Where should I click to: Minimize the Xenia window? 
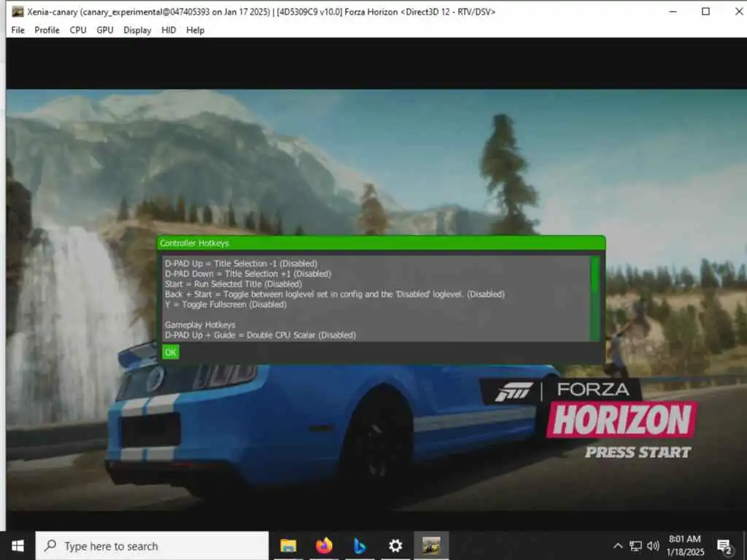coord(673,12)
